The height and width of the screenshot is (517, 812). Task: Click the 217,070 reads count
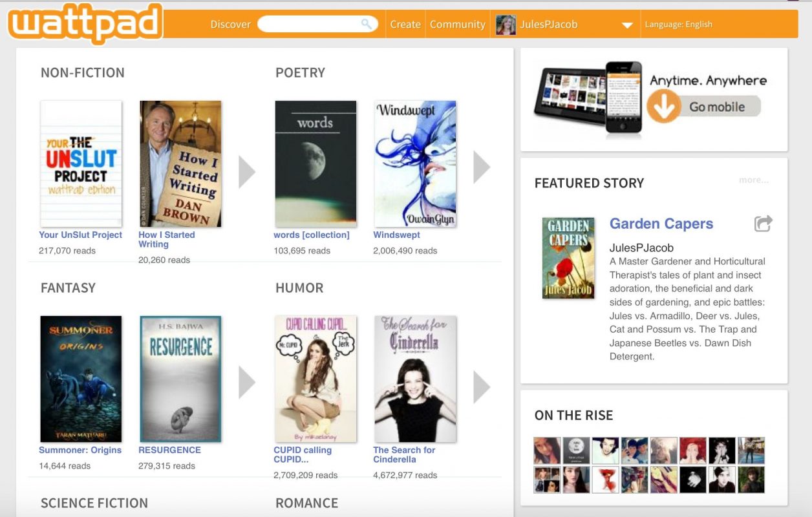click(67, 251)
